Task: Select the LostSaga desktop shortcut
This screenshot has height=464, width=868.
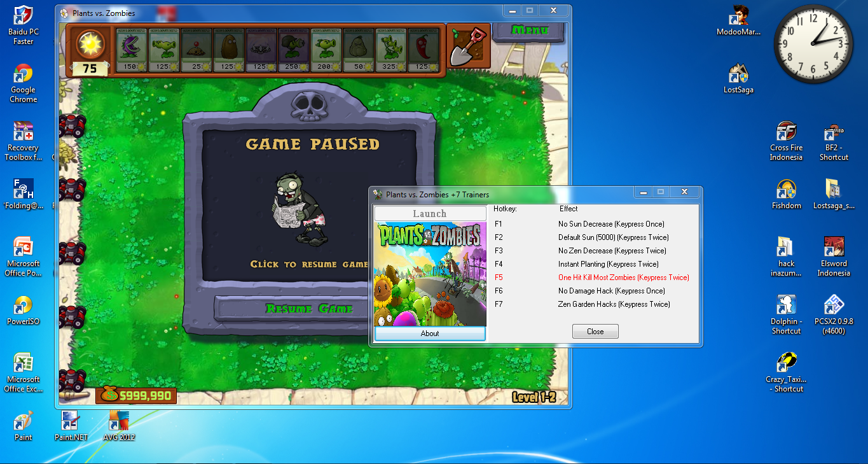Action: tap(738, 79)
